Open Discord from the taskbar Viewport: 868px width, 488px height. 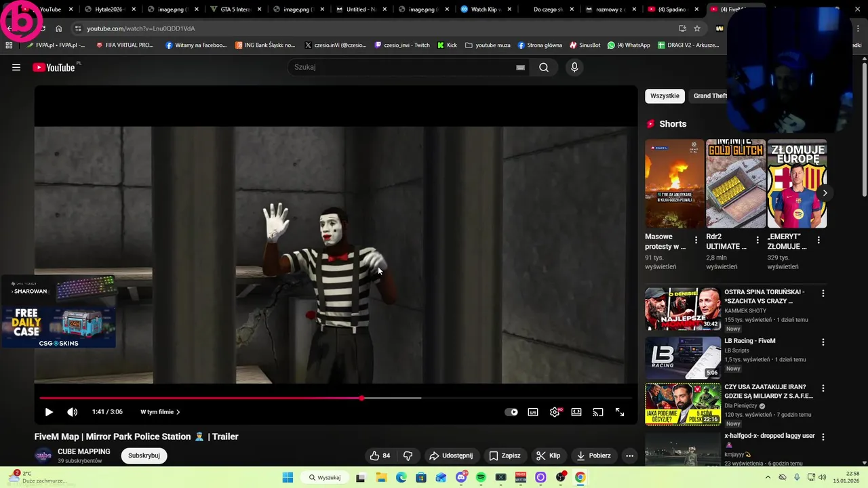pyautogui.click(x=461, y=477)
